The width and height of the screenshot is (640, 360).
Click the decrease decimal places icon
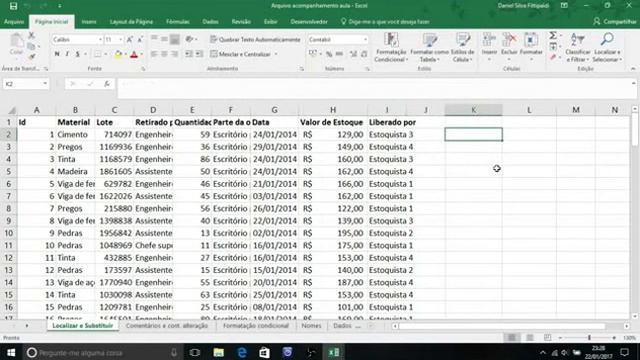(364, 54)
